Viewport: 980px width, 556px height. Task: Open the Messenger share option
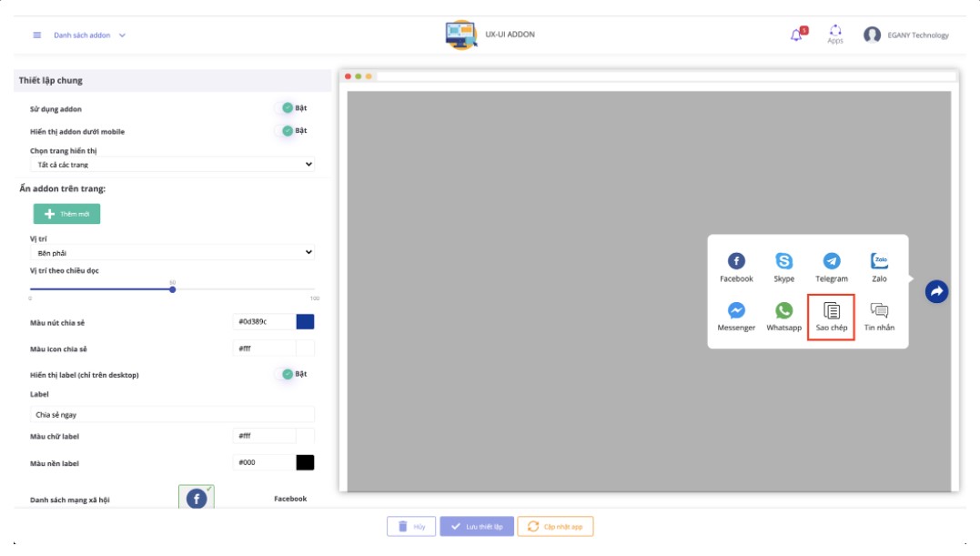coord(736,310)
